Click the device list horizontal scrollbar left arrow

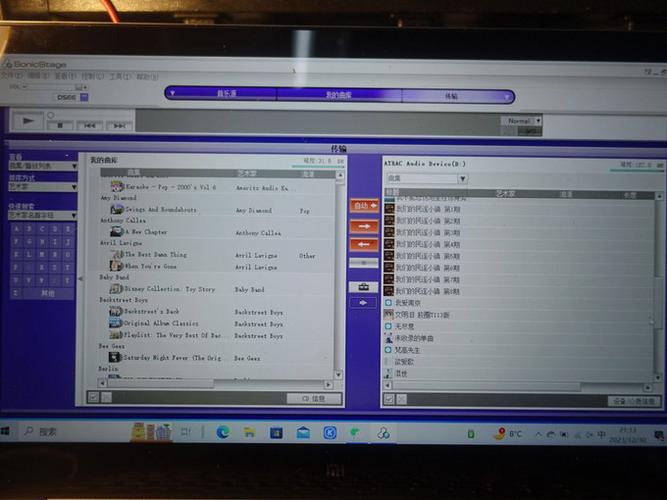(x=388, y=386)
